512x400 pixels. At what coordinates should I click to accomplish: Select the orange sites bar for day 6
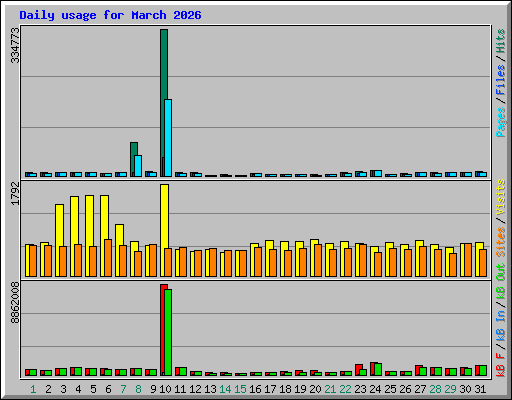point(108,258)
